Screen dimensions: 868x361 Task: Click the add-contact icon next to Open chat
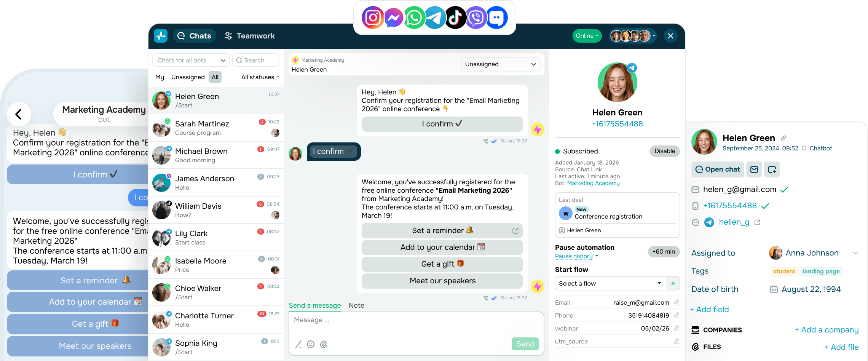772,169
